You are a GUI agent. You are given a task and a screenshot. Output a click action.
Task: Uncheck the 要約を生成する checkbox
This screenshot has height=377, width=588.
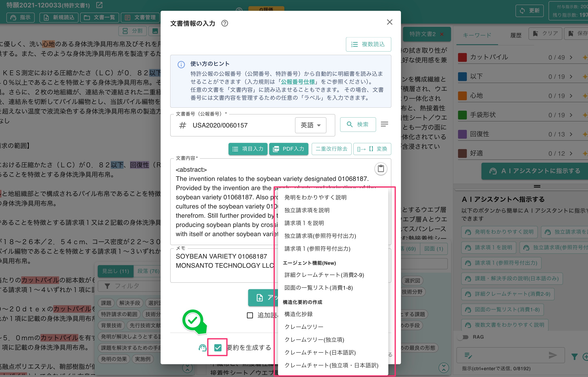pyautogui.click(x=217, y=347)
